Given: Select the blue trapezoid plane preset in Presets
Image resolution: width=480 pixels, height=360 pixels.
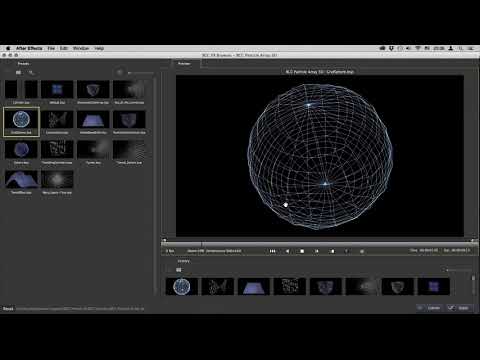Looking at the screenshot, I should tap(93, 119).
